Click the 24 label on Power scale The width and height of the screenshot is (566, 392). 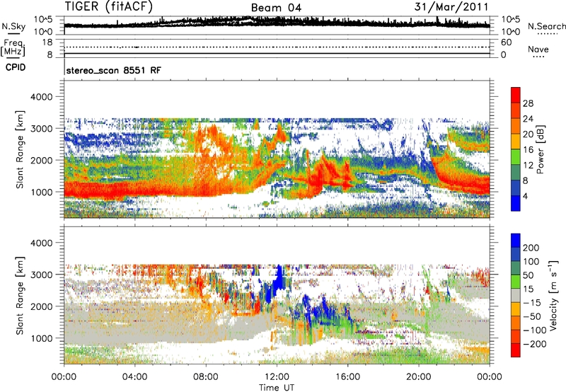pyautogui.click(x=528, y=119)
